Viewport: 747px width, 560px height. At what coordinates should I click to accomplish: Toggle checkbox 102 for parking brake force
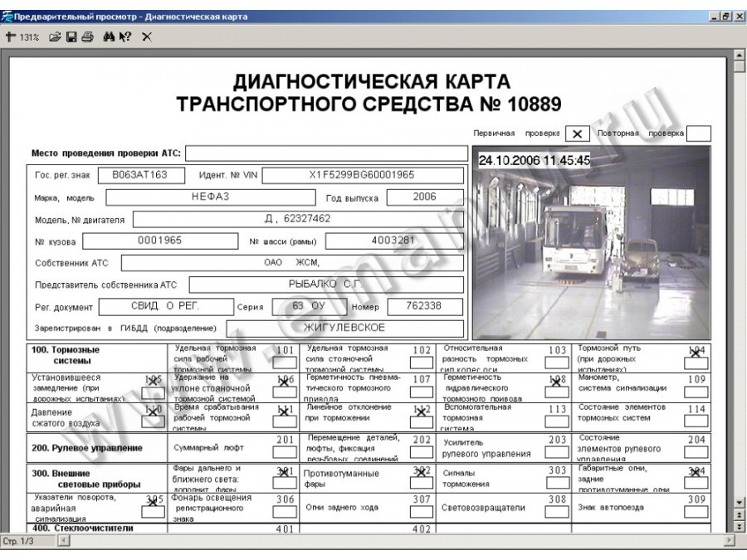(x=422, y=363)
